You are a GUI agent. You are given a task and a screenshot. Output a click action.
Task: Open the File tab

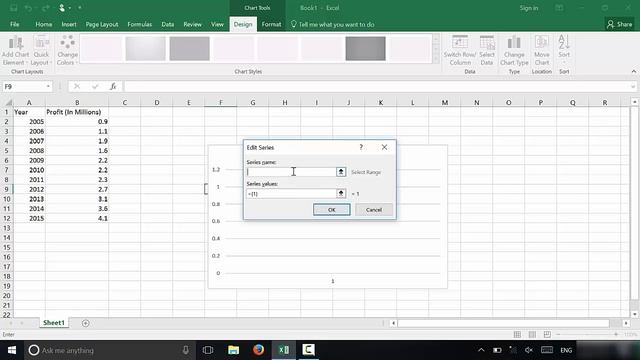(x=15, y=24)
